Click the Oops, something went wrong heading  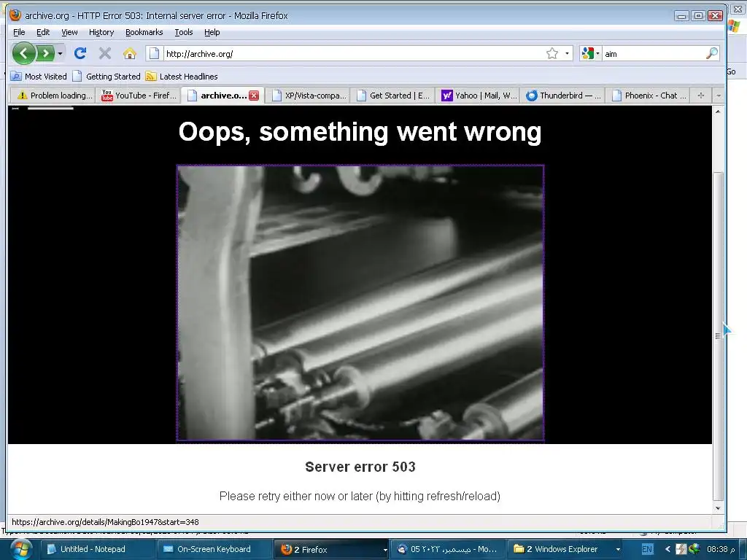coord(360,132)
